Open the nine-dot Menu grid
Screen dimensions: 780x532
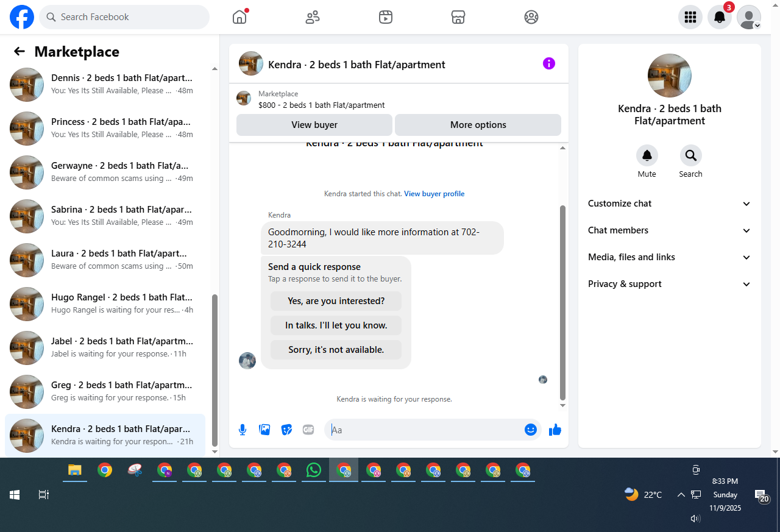click(x=690, y=17)
